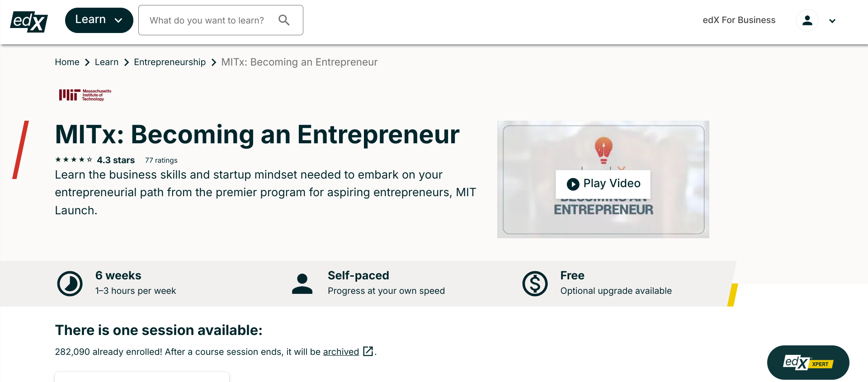
Task: Click the self-paced person icon
Action: click(302, 283)
